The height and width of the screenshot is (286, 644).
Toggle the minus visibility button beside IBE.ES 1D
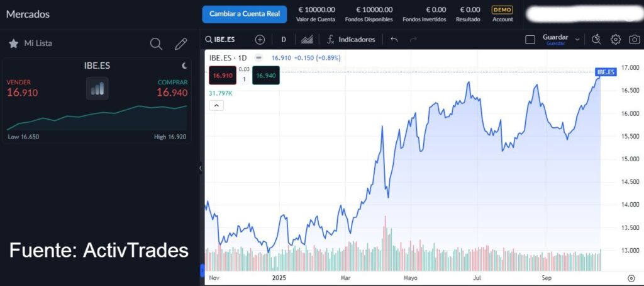[258, 58]
